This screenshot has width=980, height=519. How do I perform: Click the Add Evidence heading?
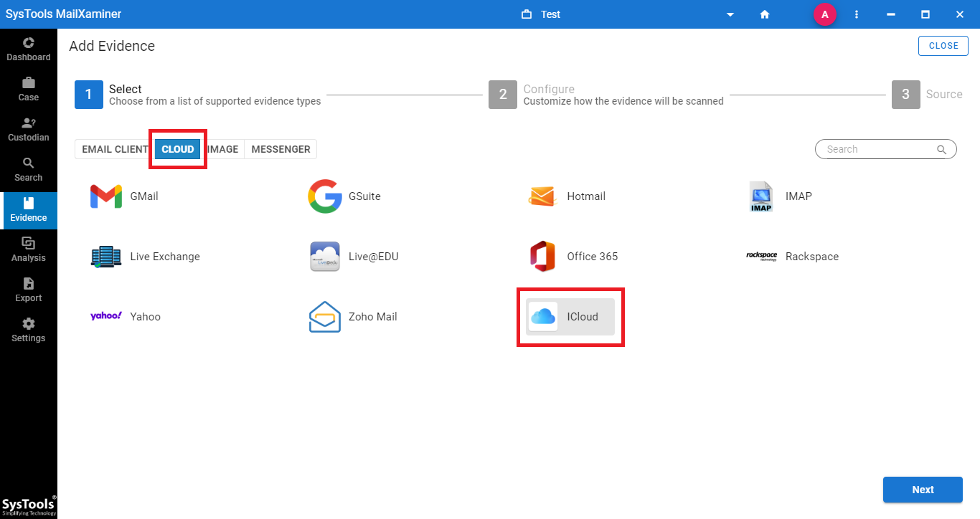tap(112, 46)
